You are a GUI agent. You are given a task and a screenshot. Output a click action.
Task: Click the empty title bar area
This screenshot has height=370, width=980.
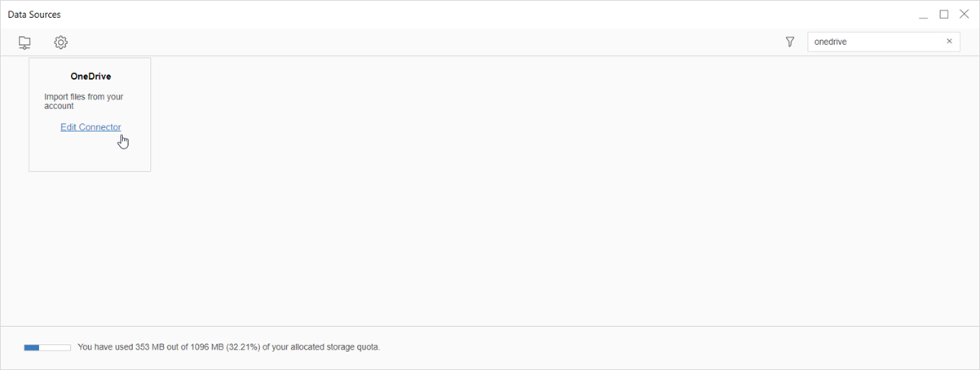[x=489, y=15]
